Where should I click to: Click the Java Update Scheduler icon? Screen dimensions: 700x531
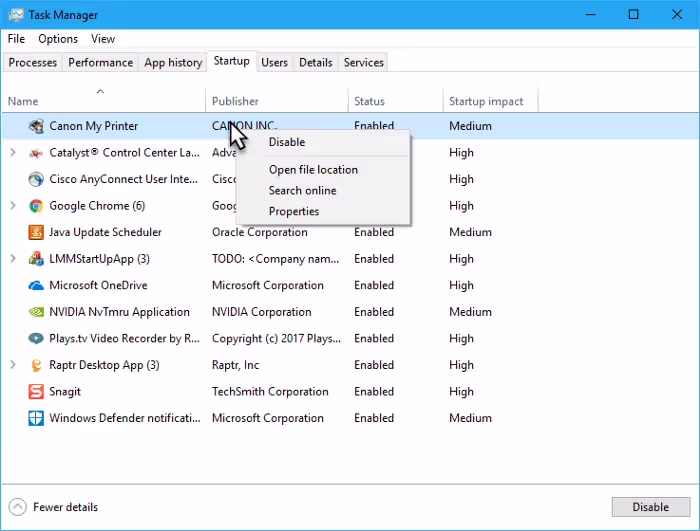(36, 232)
